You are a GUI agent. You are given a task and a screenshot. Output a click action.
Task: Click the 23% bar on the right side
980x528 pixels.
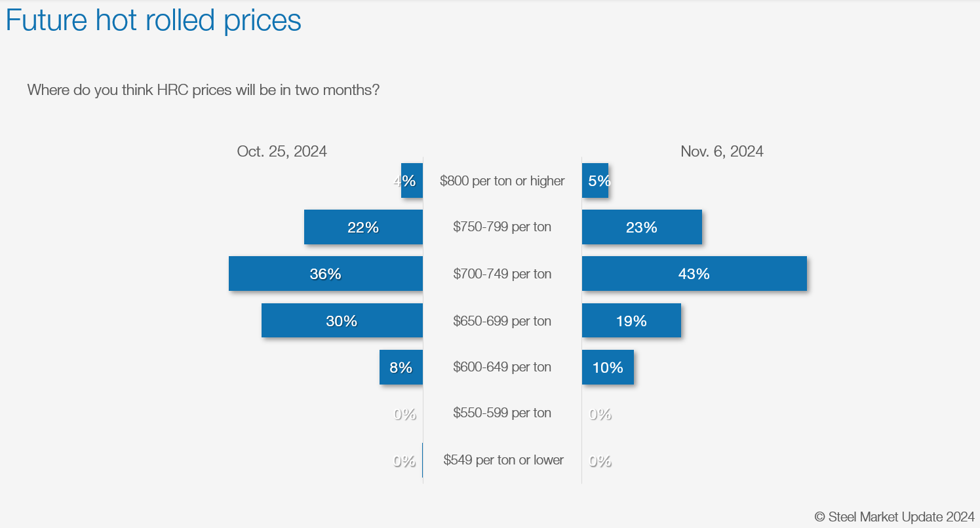coord(642,227)
